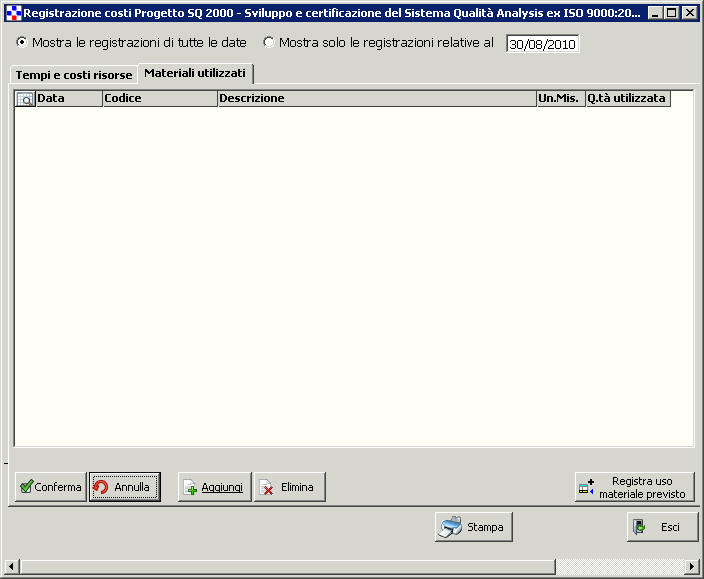The image size is (704, 579).
Task: Click the date field showing 30/08/2010
Action: coord(542,44)
